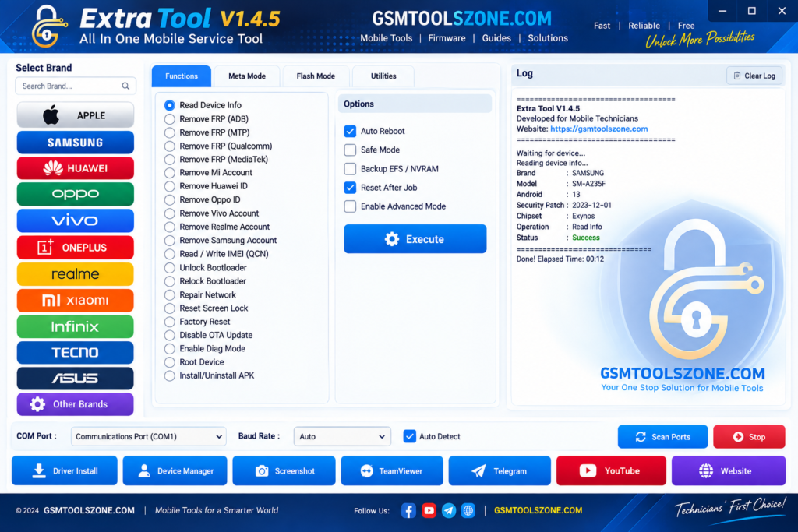Open Other Brands with gear icon
This screenshot has width=798, height=532.
pyautogui.click(x=76, y=404)
